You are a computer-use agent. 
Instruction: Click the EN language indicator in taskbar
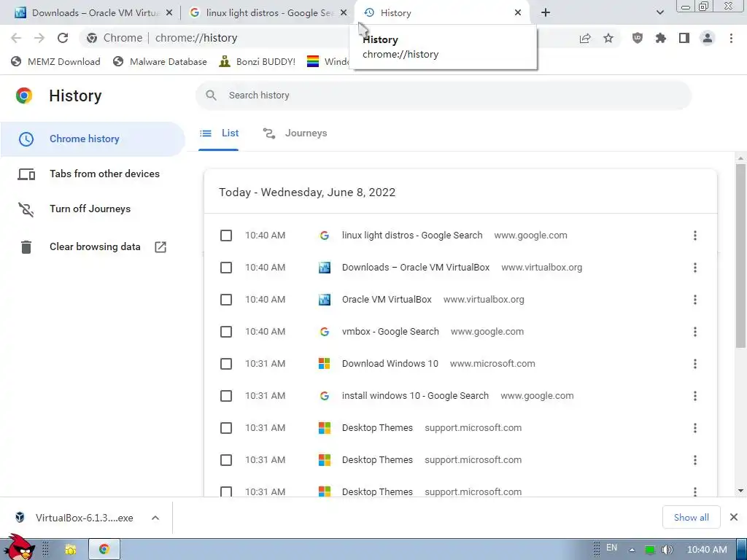[611, 548]
